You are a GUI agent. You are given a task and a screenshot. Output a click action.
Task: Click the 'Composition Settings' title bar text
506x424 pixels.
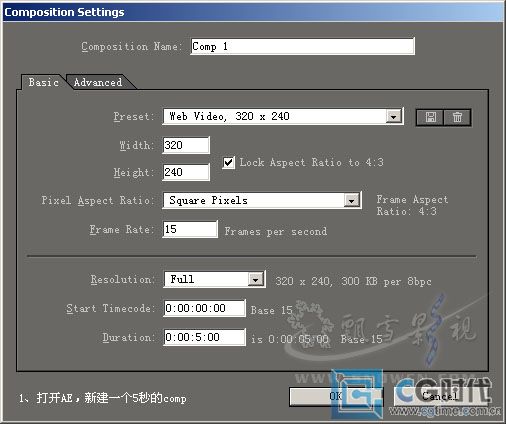[64, 12]
